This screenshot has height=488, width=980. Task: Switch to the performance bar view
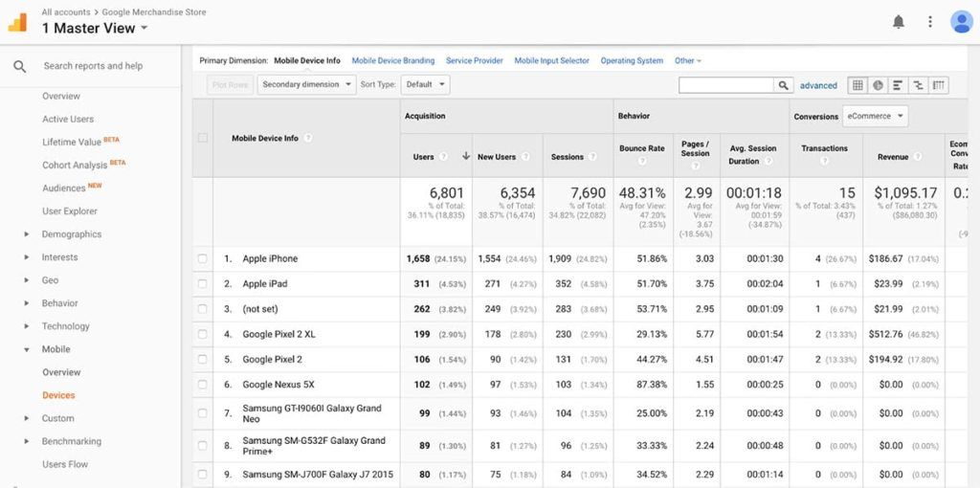(x=898, y=85)
